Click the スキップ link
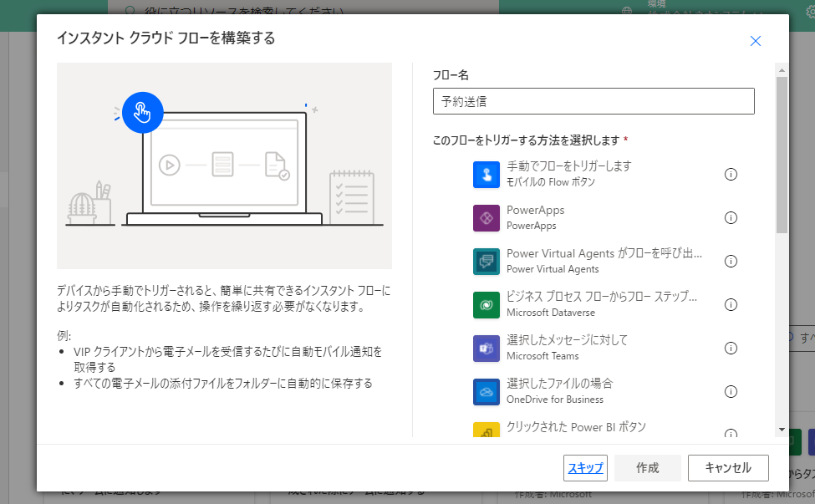 [x=584, y=467]
